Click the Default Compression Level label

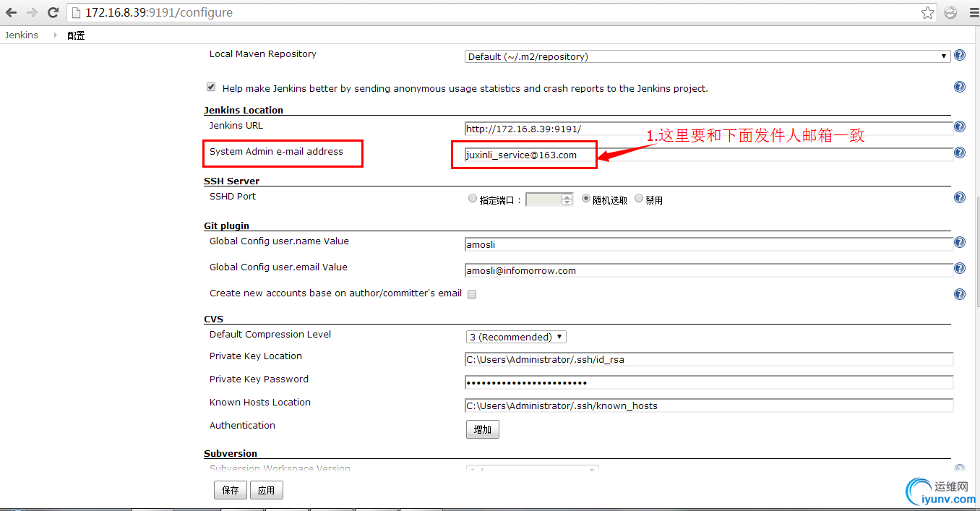click(x=270, y=334)
